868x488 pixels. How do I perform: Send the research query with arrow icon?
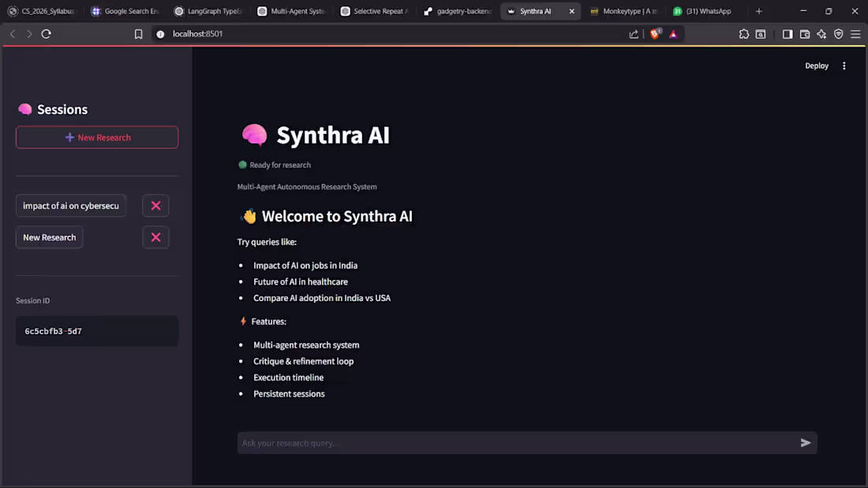pos(806,442)
